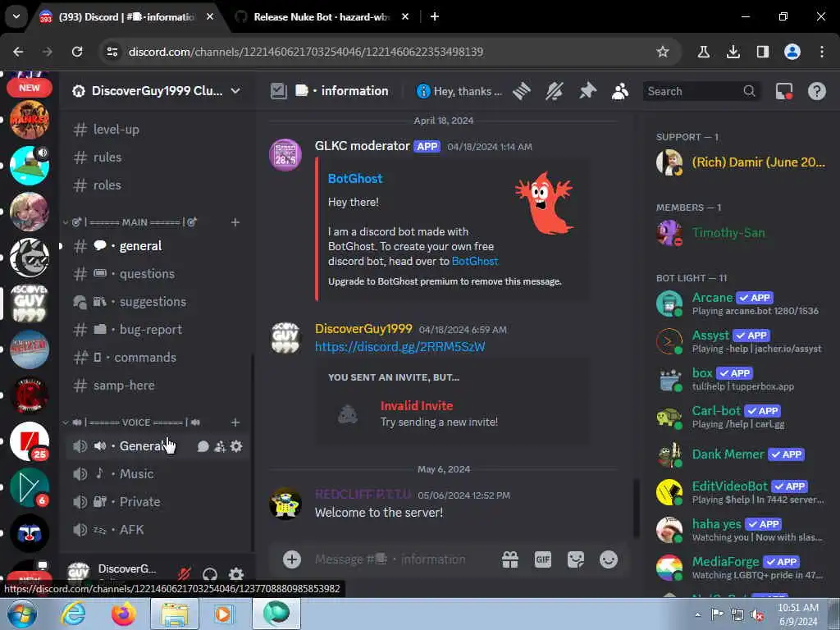The height and width of the screenshot is (630, 840).
Task: Open notification settings muted bell icon
Action: click(555, 91)
